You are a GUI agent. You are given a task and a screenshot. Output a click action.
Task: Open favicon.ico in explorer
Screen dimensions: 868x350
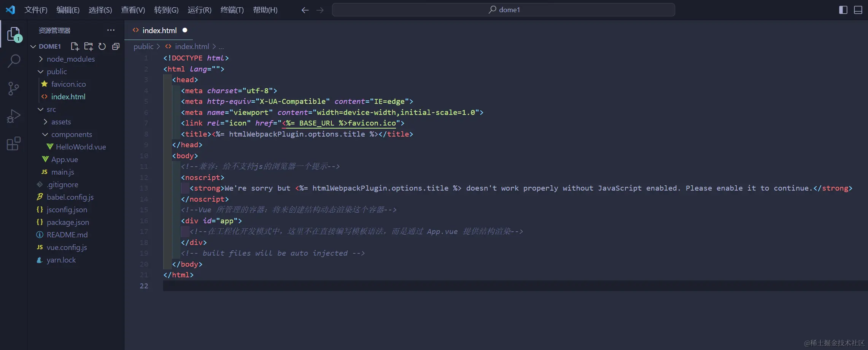68,84
